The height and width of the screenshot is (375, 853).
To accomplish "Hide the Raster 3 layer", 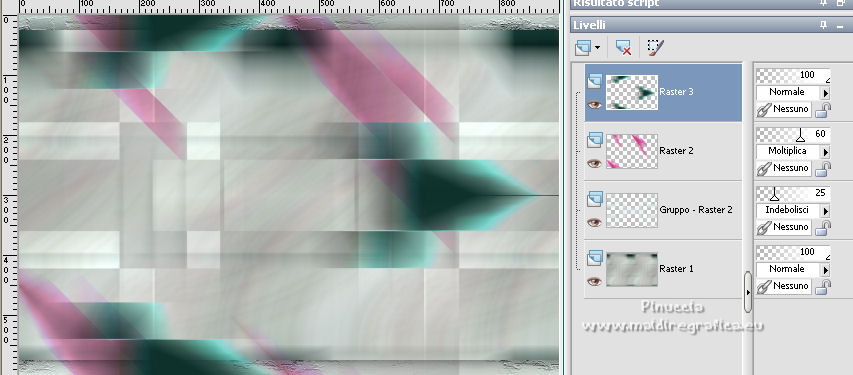I will click(595, 104).
